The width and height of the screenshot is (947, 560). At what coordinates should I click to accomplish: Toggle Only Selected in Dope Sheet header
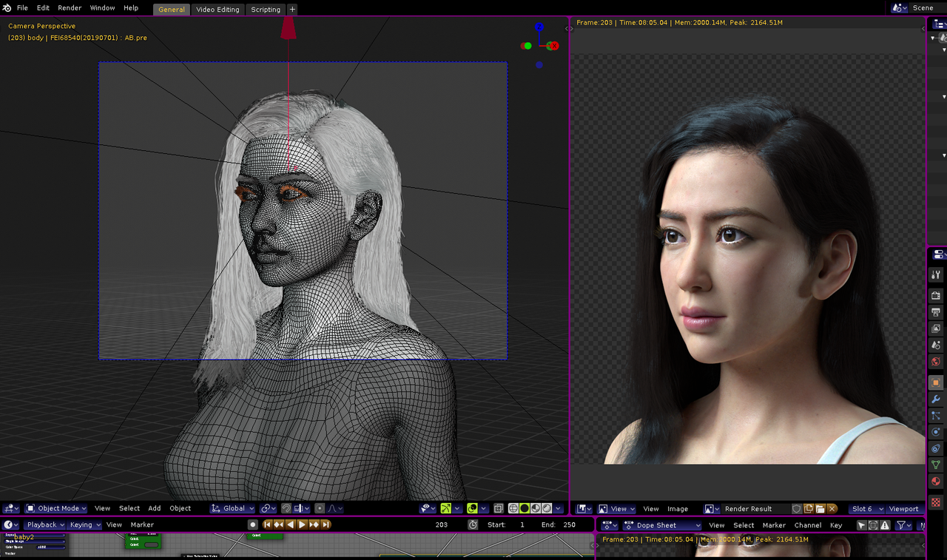862,525
